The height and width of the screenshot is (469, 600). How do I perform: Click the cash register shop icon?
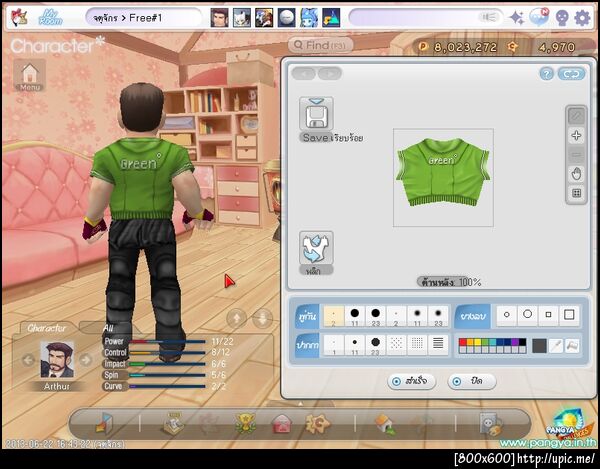pos(174,423)
